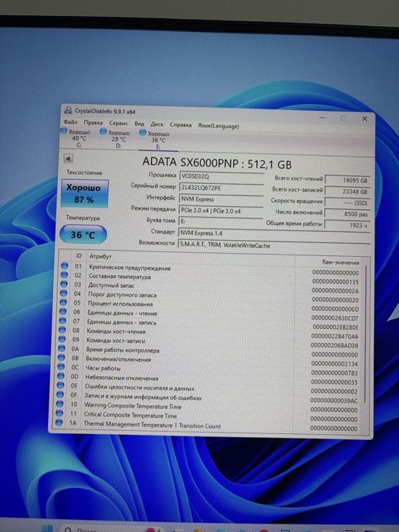Click the status icon for attribute 0F
This screenshot has width=399, height=532.
point(60,394)
